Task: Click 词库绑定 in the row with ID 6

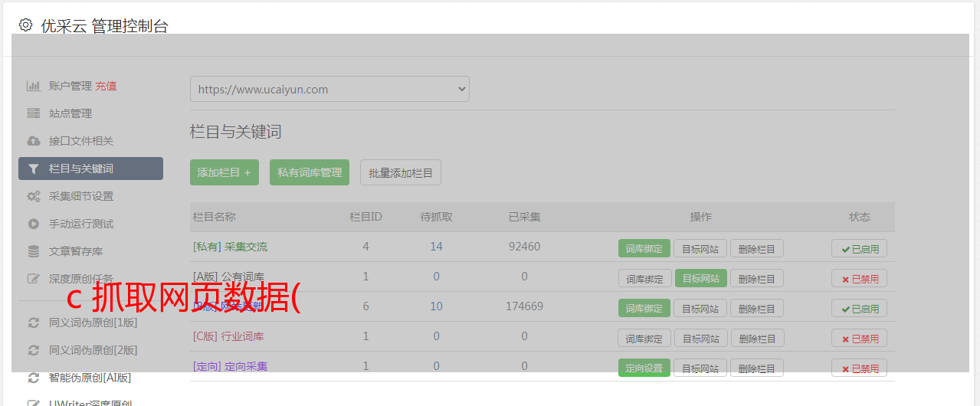Action: point(644,308)
